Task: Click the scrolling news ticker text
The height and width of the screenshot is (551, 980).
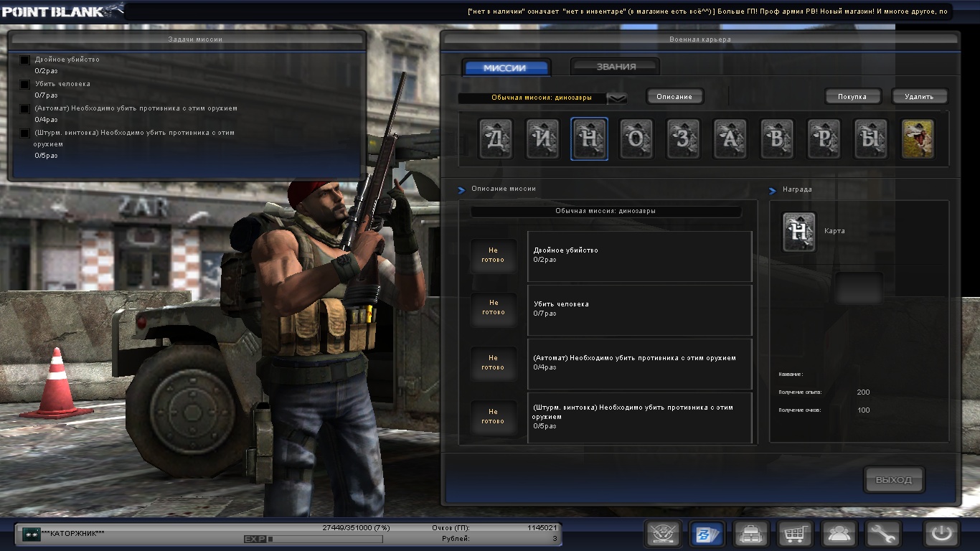Action: click(x=707, y=11)
